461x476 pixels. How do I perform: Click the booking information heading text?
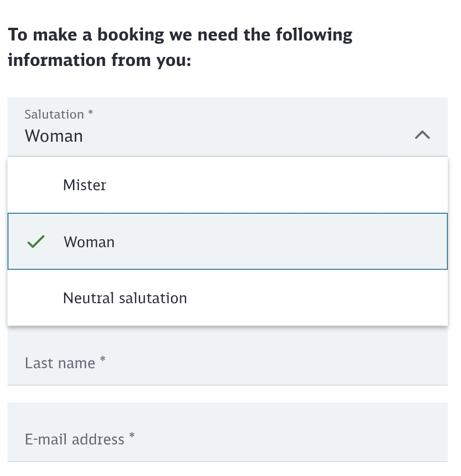point(180,48)
